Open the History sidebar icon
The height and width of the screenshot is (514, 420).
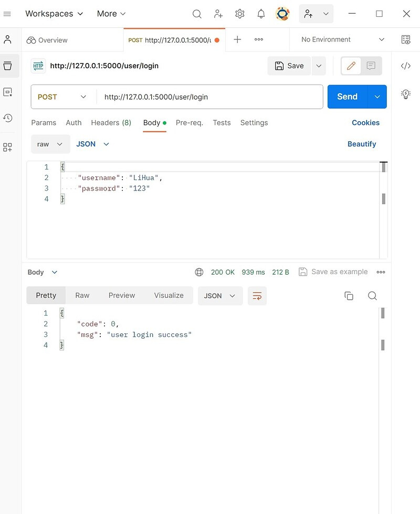(x=7, y=118)
